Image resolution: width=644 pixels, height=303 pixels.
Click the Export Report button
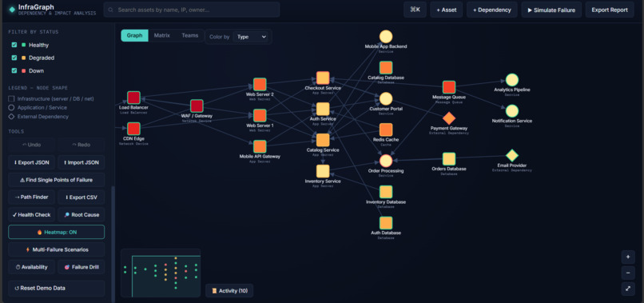click(610, 10)
